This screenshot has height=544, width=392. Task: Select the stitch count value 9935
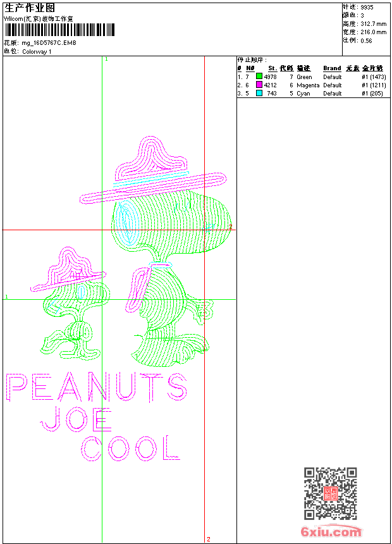pos(367,8)
